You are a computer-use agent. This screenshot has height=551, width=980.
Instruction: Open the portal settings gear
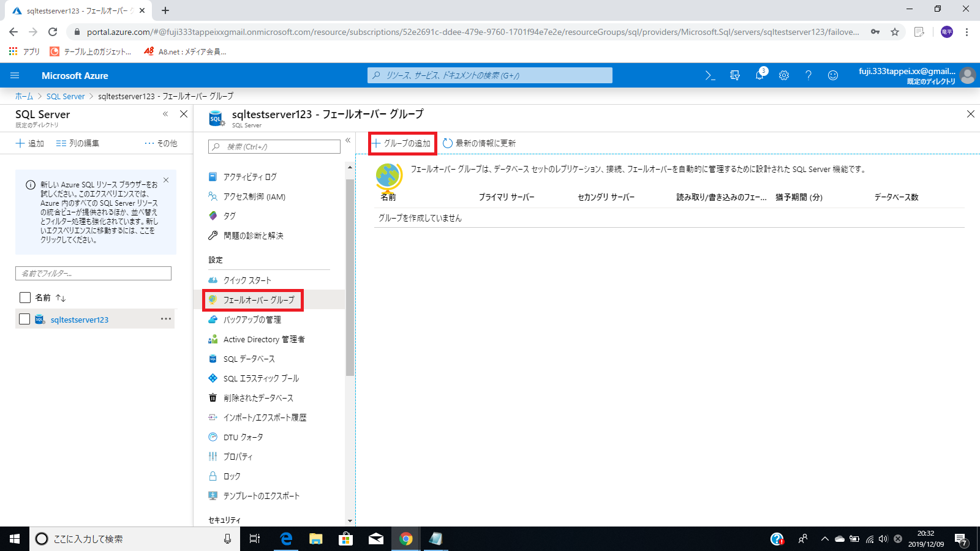tap(784, 75)
